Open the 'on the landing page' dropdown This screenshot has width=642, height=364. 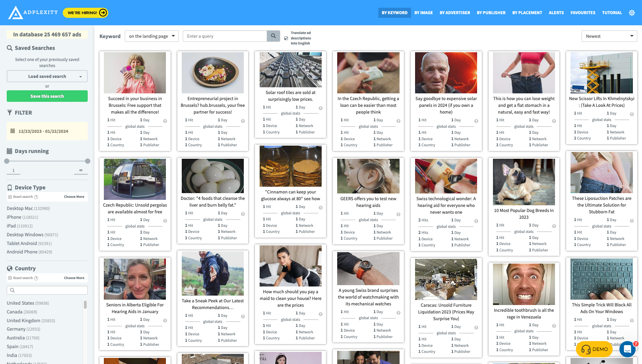coord(152,36)
